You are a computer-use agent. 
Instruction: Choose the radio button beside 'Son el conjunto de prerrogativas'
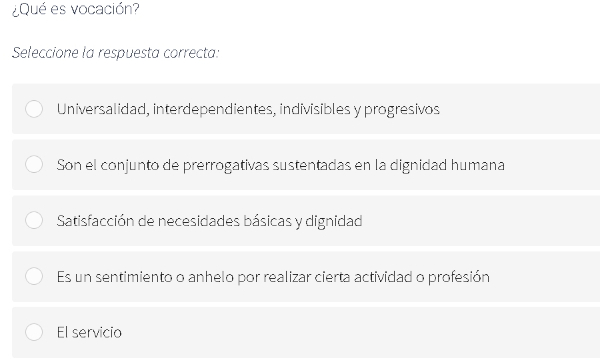[x=34, y=165]
